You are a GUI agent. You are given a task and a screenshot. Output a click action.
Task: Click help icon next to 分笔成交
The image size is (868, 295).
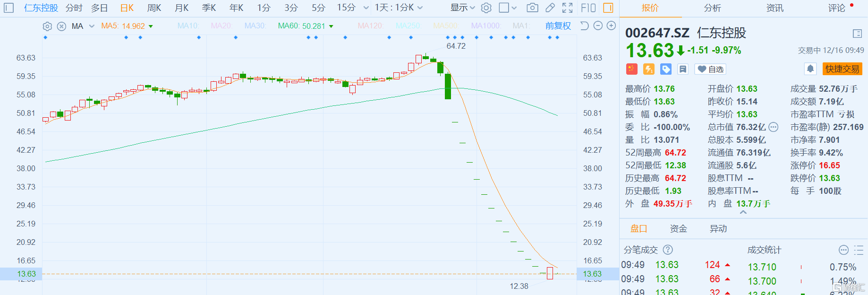[668, 250]
